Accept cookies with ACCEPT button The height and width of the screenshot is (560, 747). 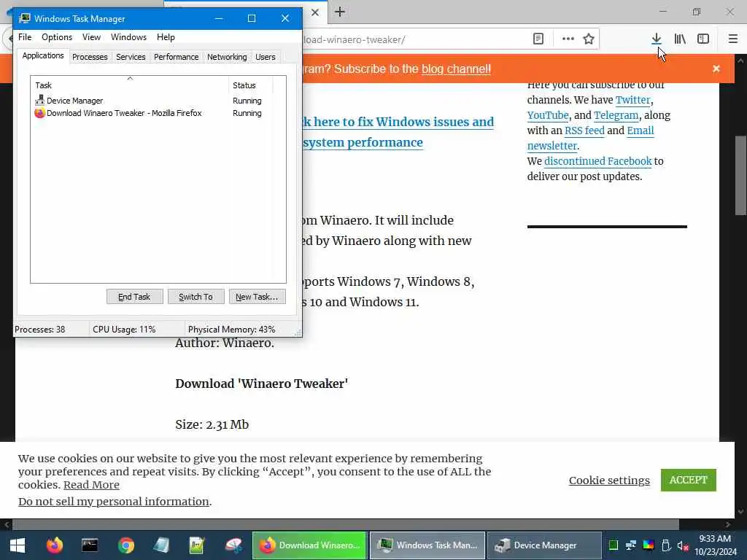tap(689, 480)
